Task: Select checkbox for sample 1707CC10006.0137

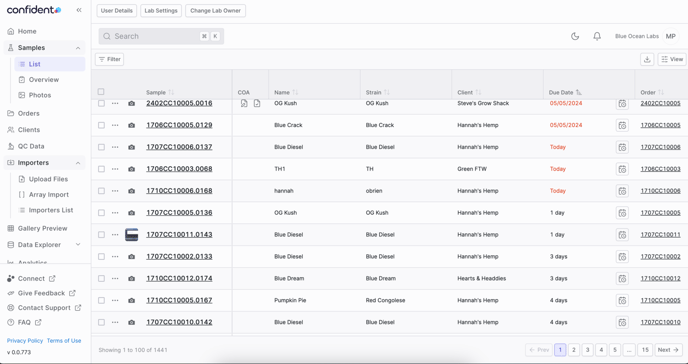Action: [101, 147]
